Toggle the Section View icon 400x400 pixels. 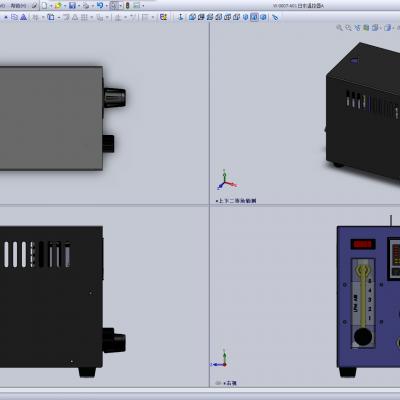366,28
